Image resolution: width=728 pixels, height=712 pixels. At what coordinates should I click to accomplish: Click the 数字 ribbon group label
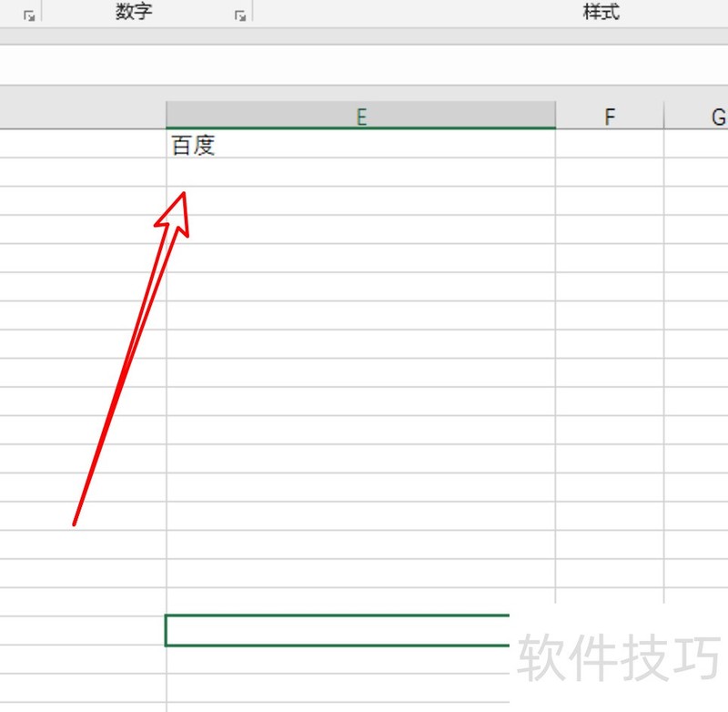point(135,12)
